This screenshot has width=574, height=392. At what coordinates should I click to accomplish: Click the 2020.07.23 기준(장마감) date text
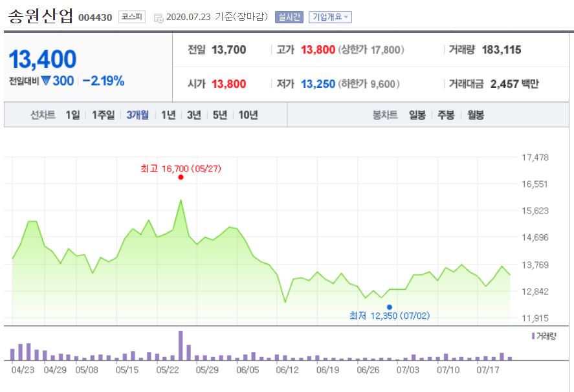217,17
